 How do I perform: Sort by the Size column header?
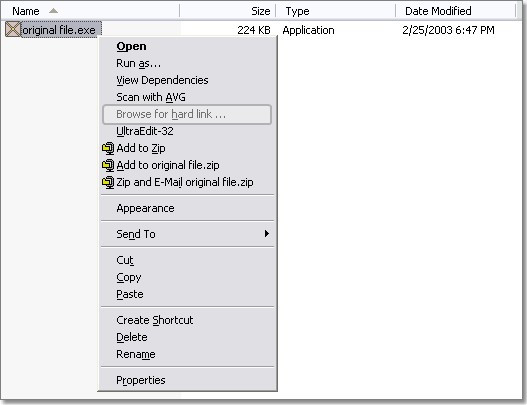(x=228, y=11)
